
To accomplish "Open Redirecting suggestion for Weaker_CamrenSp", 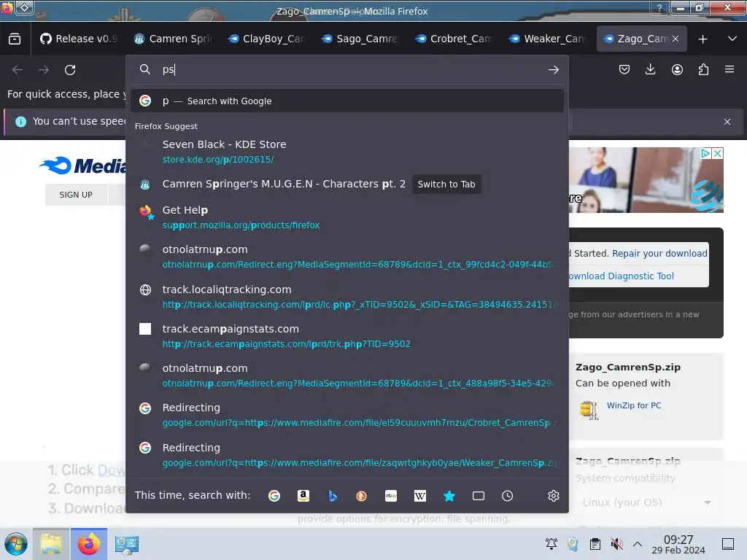I will tap(347, 455).
